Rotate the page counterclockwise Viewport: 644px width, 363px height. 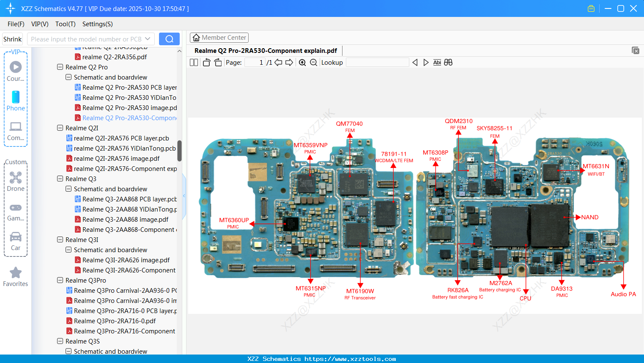click(206, 63)
